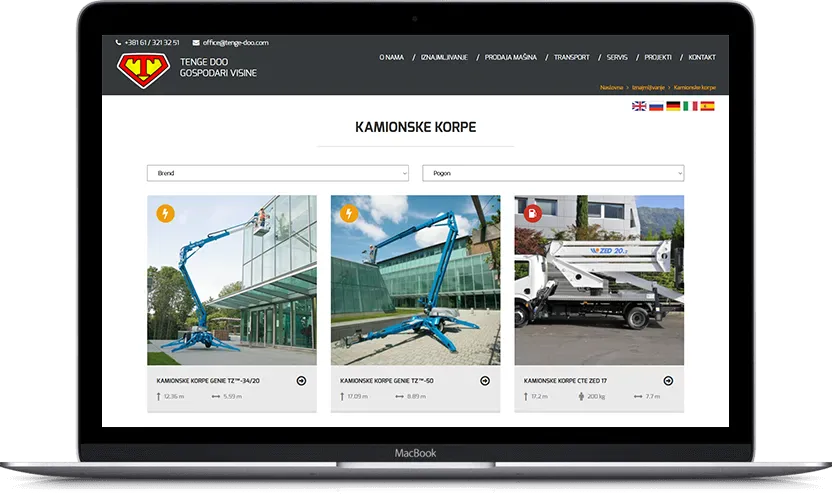Click reach icon next to 8.89 m

click(x=399, y=396)
